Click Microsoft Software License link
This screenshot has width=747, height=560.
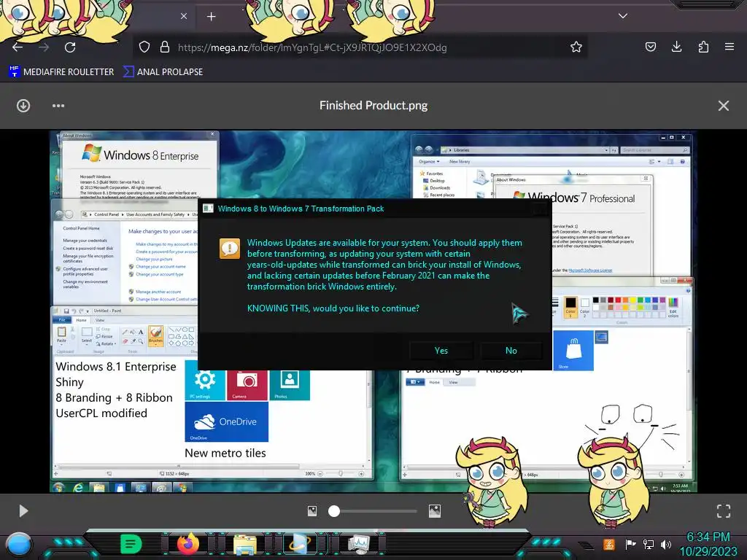[589, 270]
